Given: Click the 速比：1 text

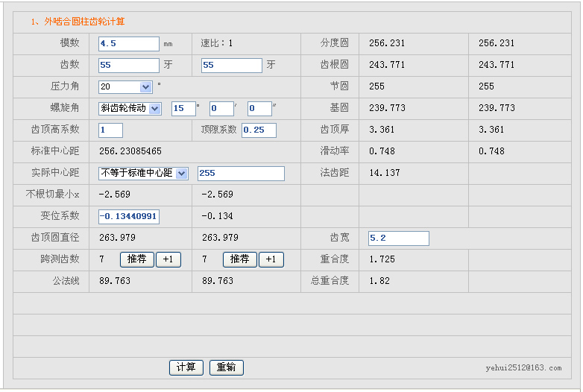Looking at the screenshot, I should click(217, 43).
